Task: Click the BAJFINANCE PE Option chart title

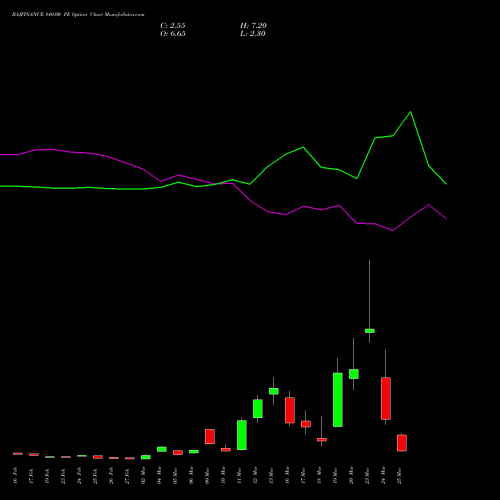Action: (78, 15)
